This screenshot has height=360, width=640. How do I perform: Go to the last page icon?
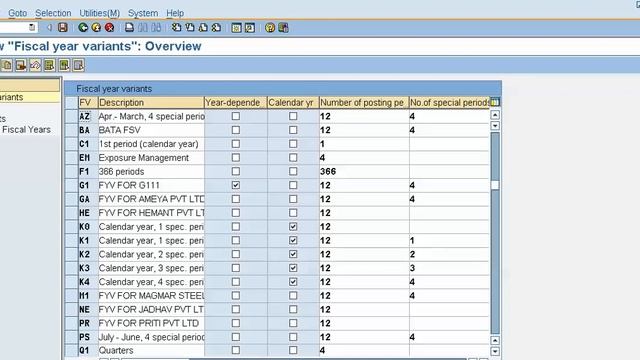click(x=216, y=28)
